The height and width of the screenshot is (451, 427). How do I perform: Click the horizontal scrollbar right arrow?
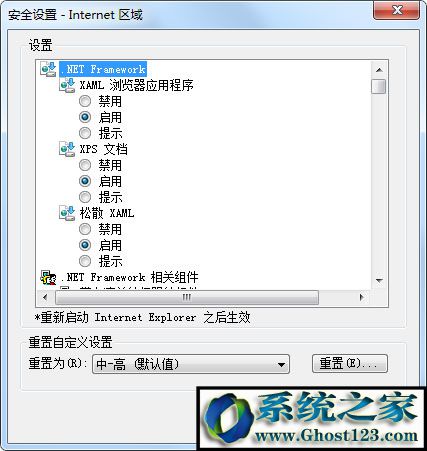point(362,297)
